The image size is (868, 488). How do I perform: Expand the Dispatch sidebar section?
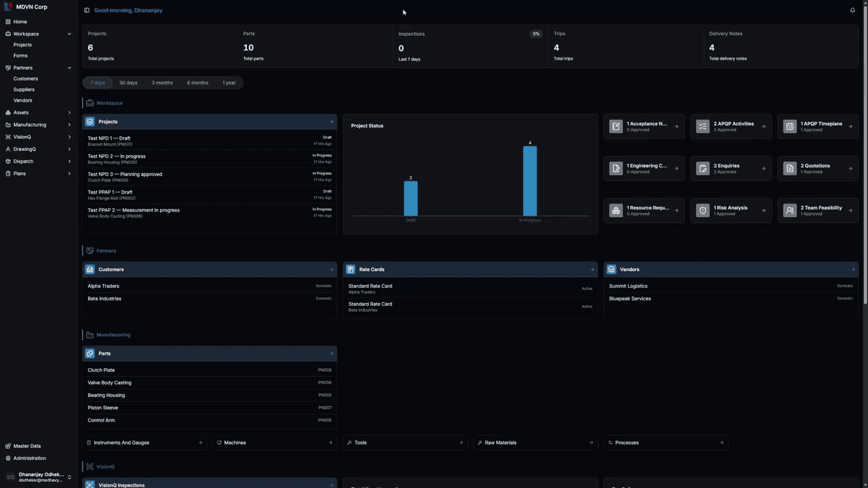pyautogui.click(x=69, y=161)
